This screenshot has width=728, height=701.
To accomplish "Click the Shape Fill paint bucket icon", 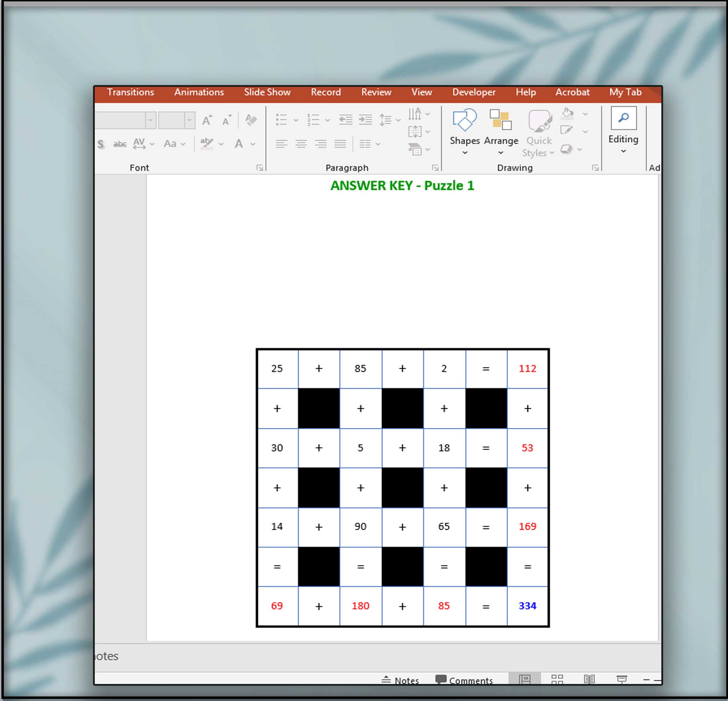I will pos(567,113).
